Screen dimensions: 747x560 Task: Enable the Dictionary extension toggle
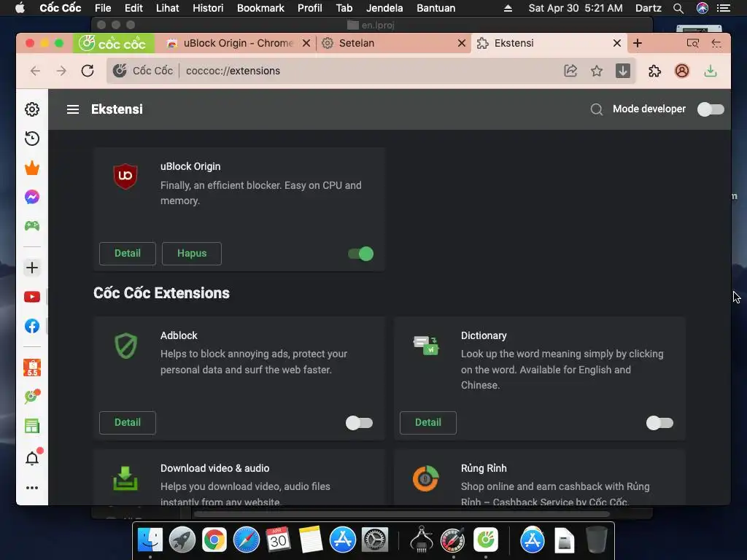click(x=659, y=423)
